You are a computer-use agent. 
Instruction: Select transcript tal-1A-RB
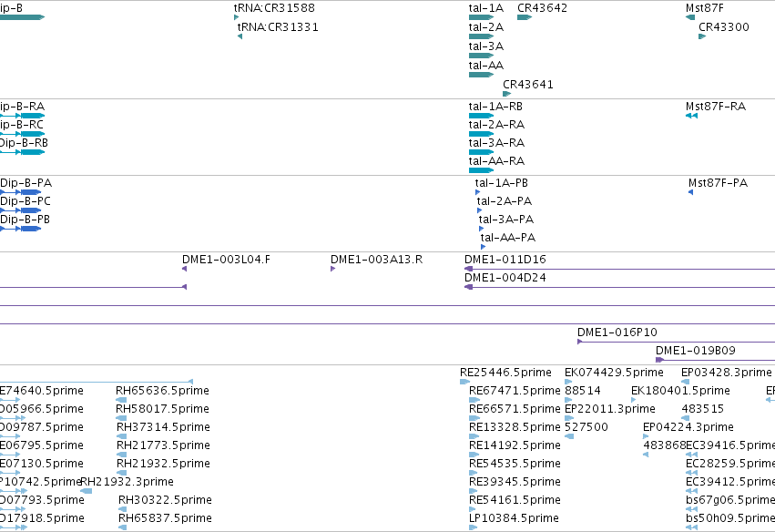pyautogui.click(x=495, y=107)
